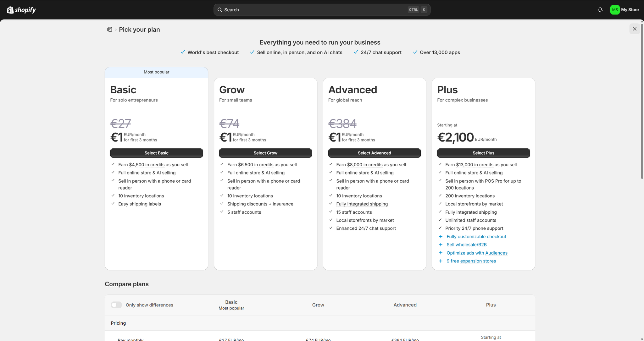
Task: Open the My Store account menu
Action: point(625,10)
